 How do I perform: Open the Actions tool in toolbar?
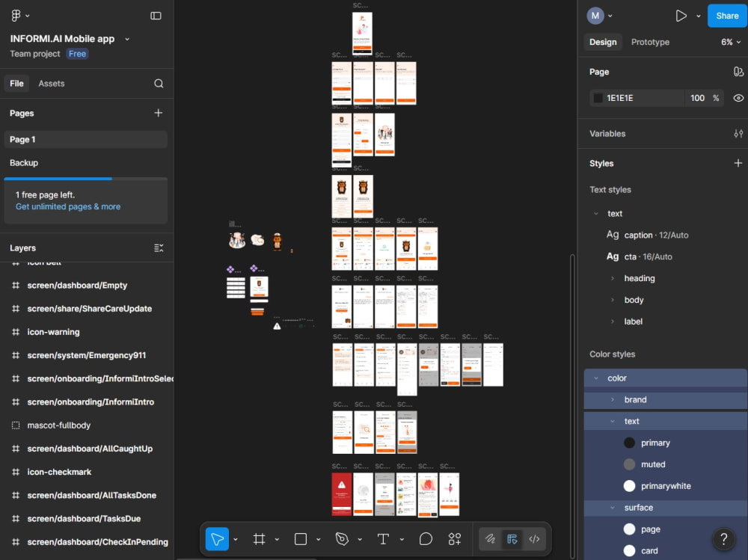[455, 539]
